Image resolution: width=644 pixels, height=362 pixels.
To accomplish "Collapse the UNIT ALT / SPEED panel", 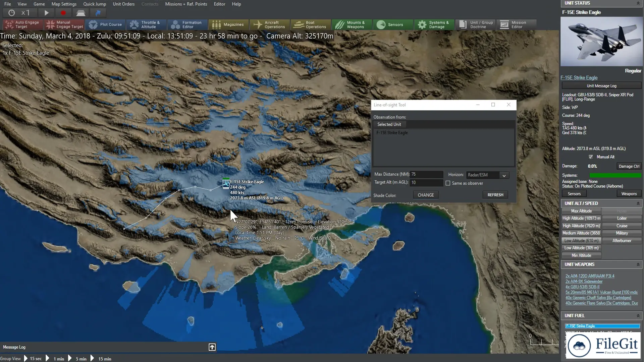I will [638, 203].
